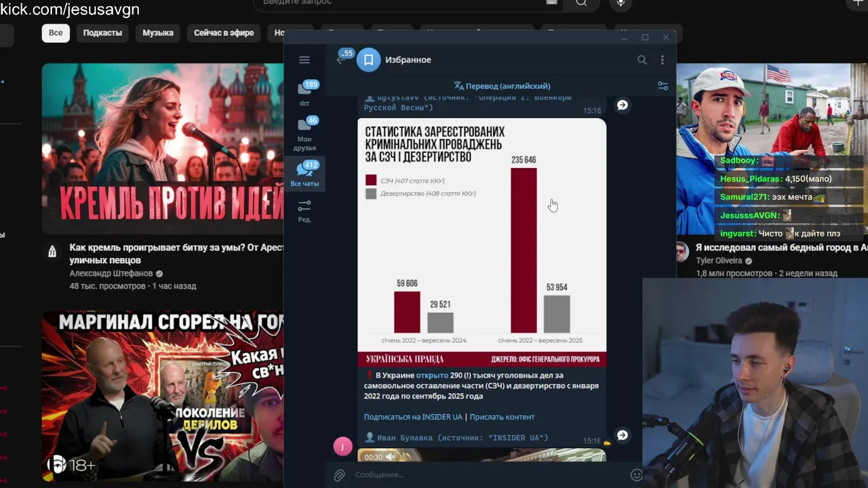
Task: Select the Подкасты filter chip
Action: (102, 33)
